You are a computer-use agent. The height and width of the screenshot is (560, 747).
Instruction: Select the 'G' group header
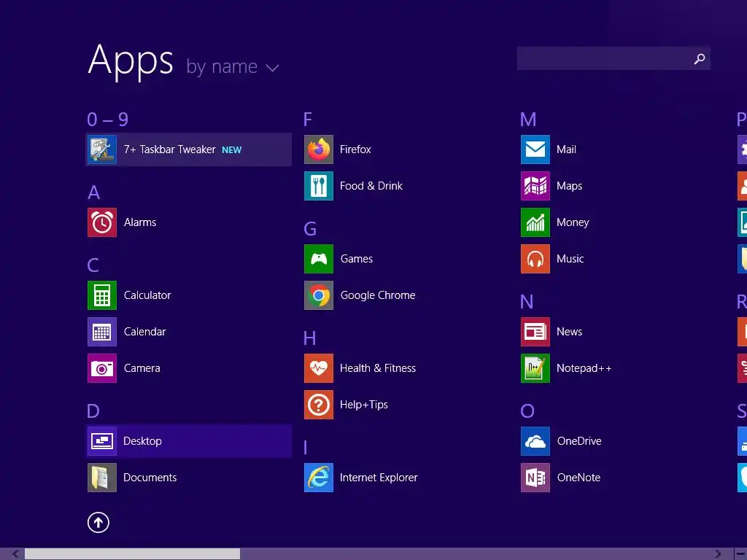pyautogui.click(x=310, y=229)
